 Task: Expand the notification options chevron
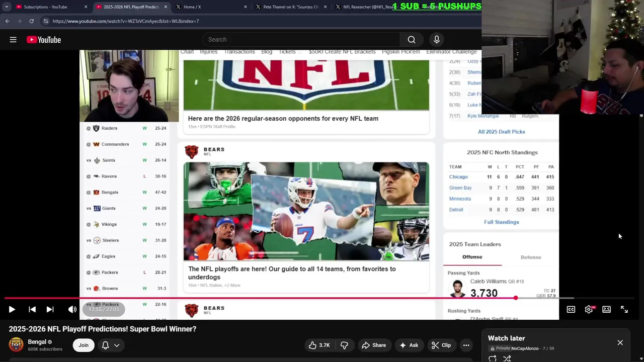click(x=117, y=345)
